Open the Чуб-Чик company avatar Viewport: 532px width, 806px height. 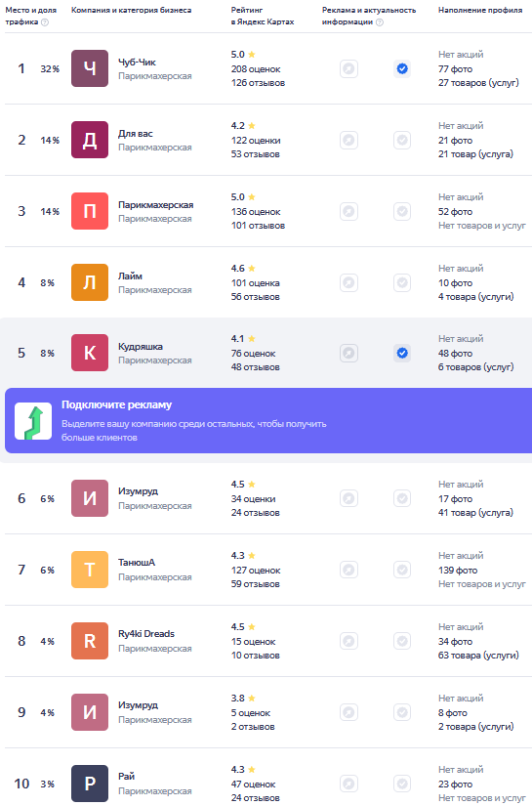(x=90, y=68)
